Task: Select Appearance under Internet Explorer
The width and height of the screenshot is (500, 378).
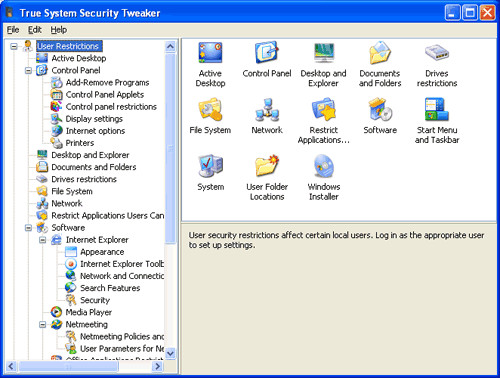Action: coord(102,252)
